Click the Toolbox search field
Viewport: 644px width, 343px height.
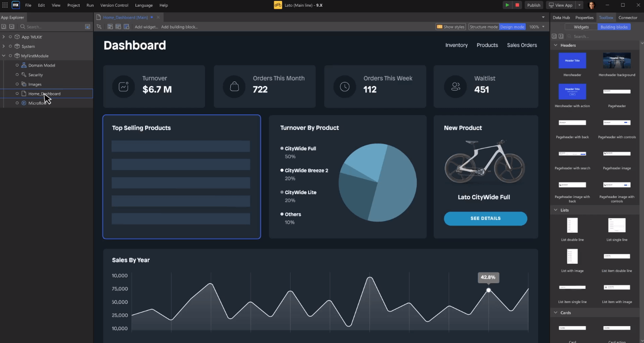coord(598,36)
